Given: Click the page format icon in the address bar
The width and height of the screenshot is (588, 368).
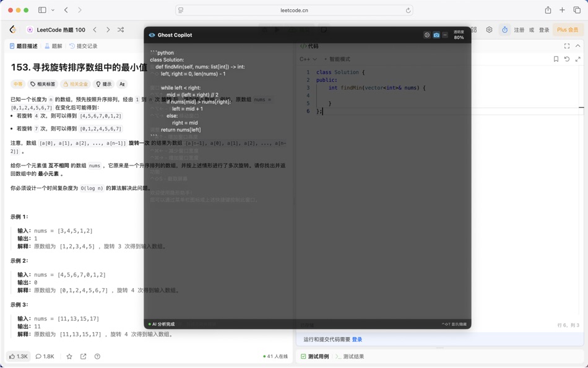Looking at the screenshot, I should point(181,10).
